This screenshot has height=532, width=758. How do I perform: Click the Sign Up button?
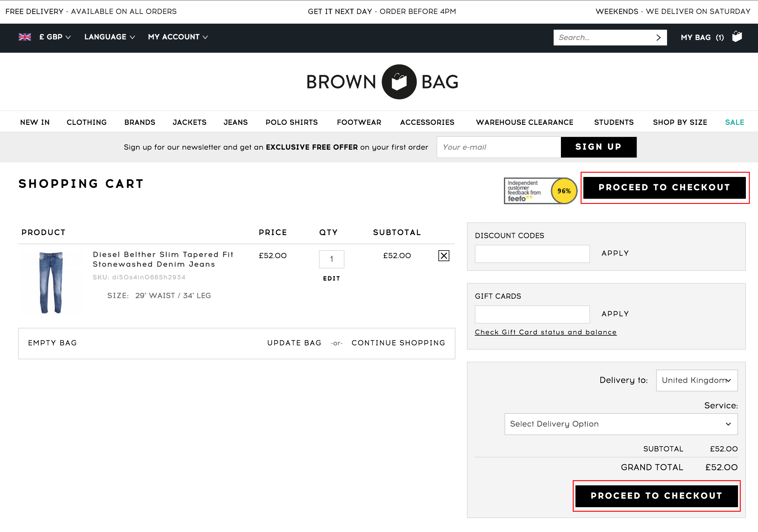coord(599,147)
